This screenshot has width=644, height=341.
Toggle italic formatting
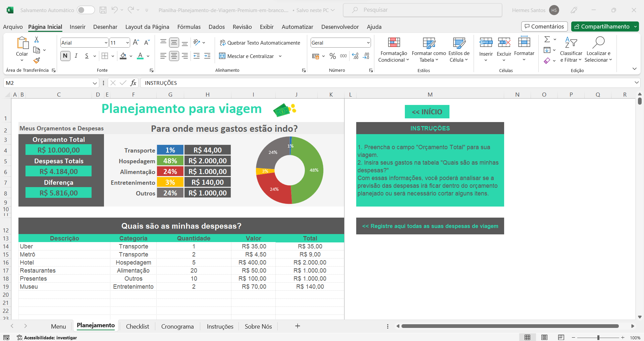tap(76, 56)
